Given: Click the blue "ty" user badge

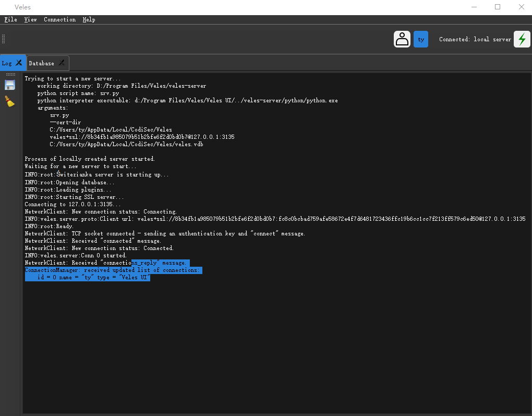Looking at the screenshot, I should (x=421, y=39).
